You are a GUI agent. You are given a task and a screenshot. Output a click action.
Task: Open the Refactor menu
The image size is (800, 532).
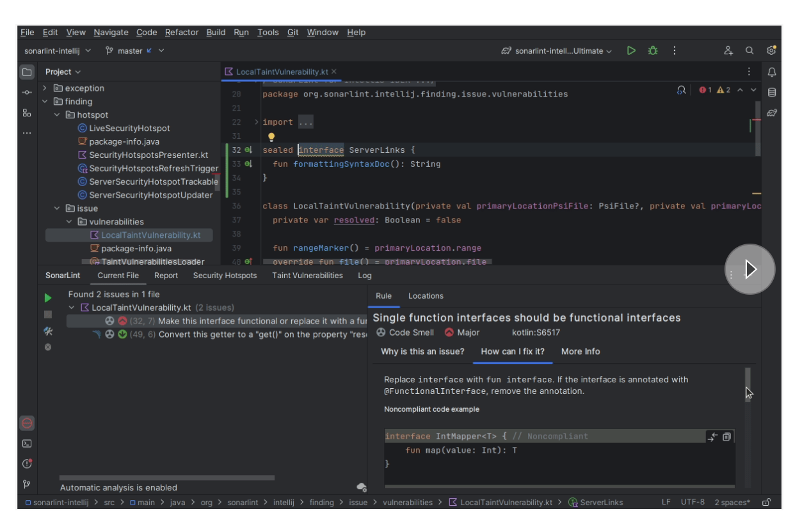[x=181, y=32]
